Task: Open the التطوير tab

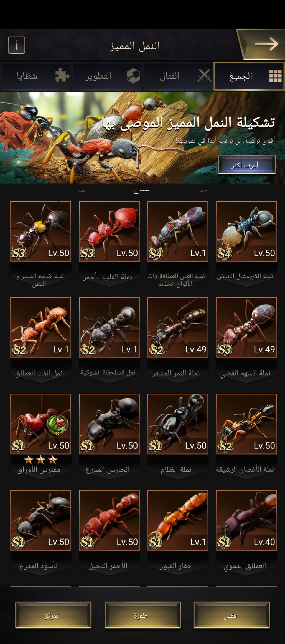Action: click(x=107, y=76)
